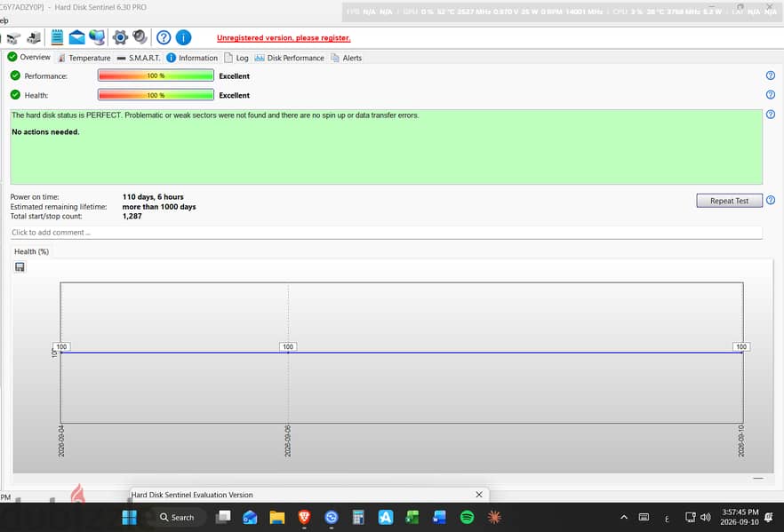Image resolution: width=784 pixels, height=532 pixels.
Task: Go to the Disk Performance tab
Action: point(290,58)
